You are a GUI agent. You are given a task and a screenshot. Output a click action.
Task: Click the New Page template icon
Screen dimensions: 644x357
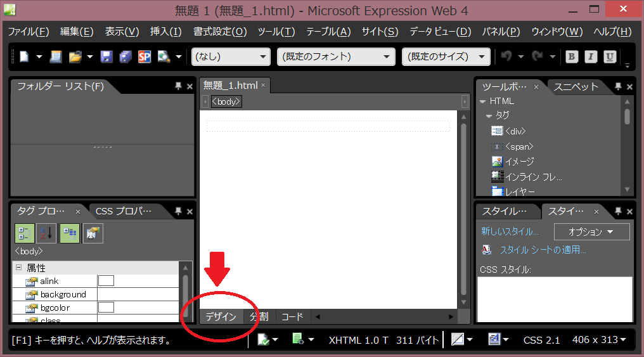click(x=56, y=56)
